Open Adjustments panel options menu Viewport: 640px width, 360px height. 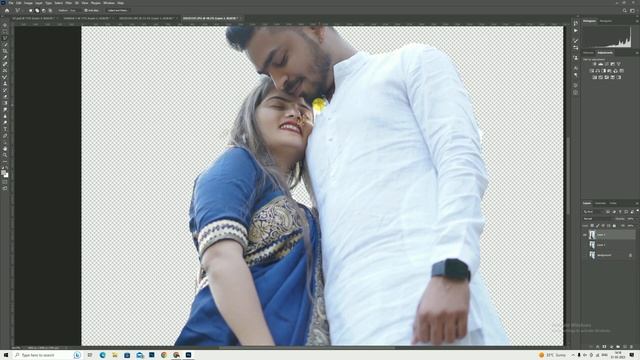point(637,53)
